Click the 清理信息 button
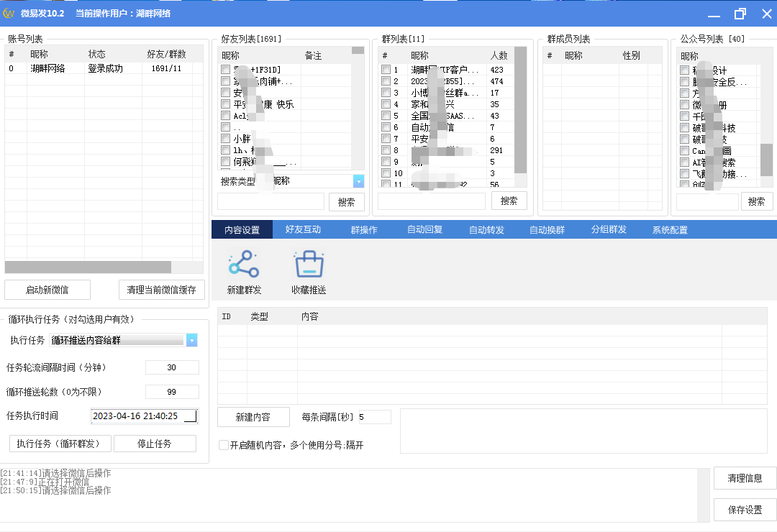777x532 pixels. point(745,478)
